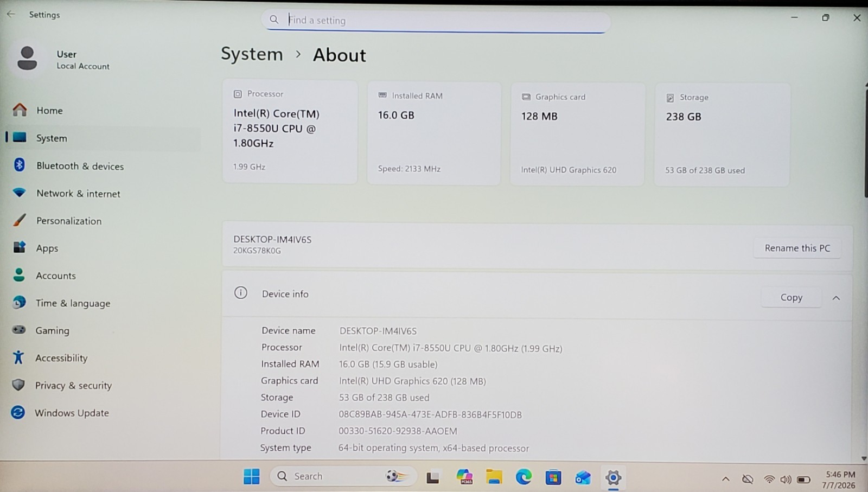
Task: Click the Home house icon
Action: (x=20, y=110)
